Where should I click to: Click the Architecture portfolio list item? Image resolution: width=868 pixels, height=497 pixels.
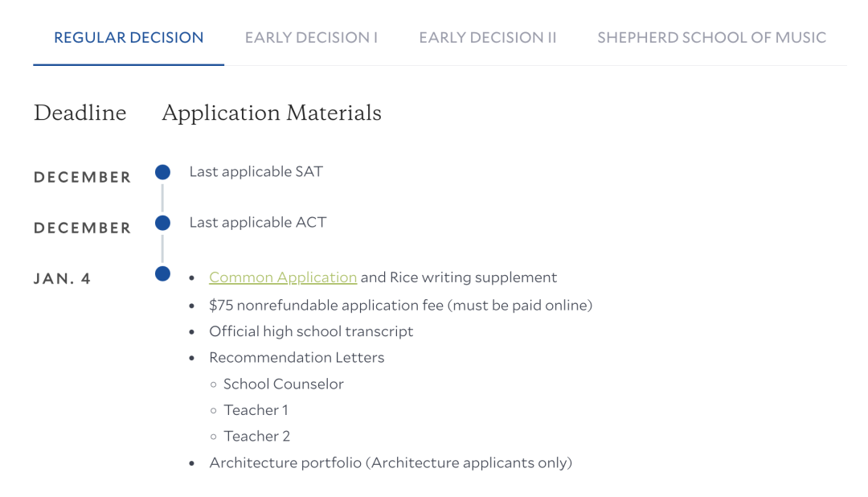point(391,463)
